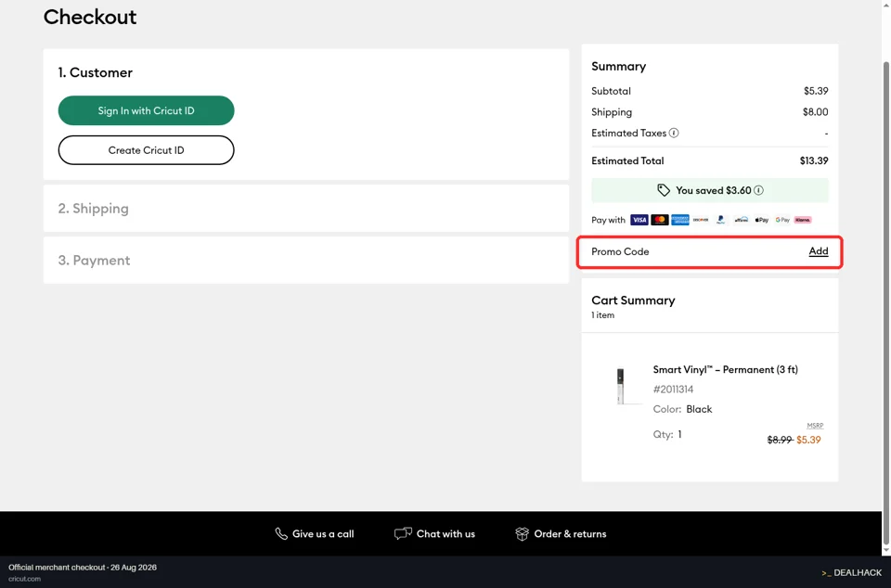Open Give us a call link

(x=323, y=534)
